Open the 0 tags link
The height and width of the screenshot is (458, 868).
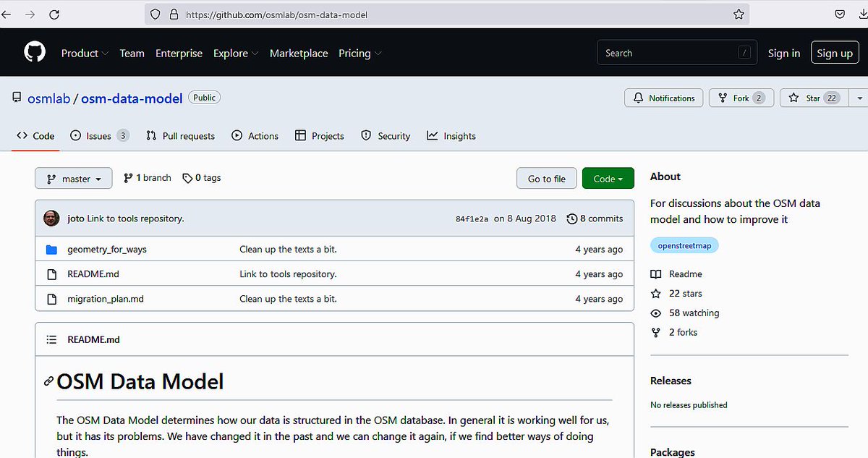tap(202, 178)
